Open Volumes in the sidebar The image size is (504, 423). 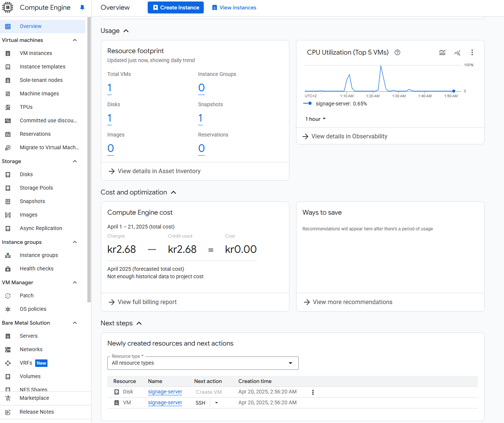[x=30, y=376]
